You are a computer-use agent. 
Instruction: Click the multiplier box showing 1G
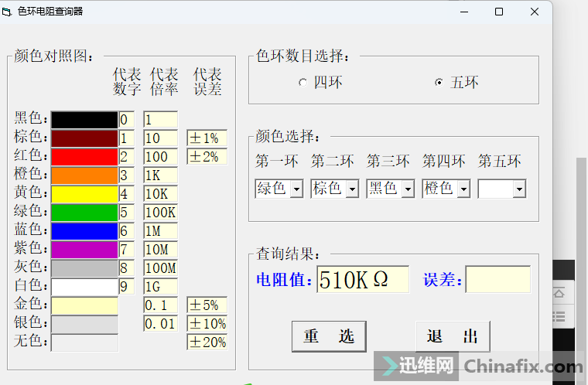(x=160, y=287)
